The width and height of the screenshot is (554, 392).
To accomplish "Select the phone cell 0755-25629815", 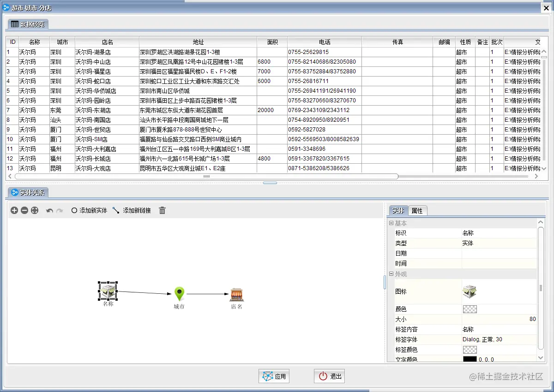I will 325,52.
